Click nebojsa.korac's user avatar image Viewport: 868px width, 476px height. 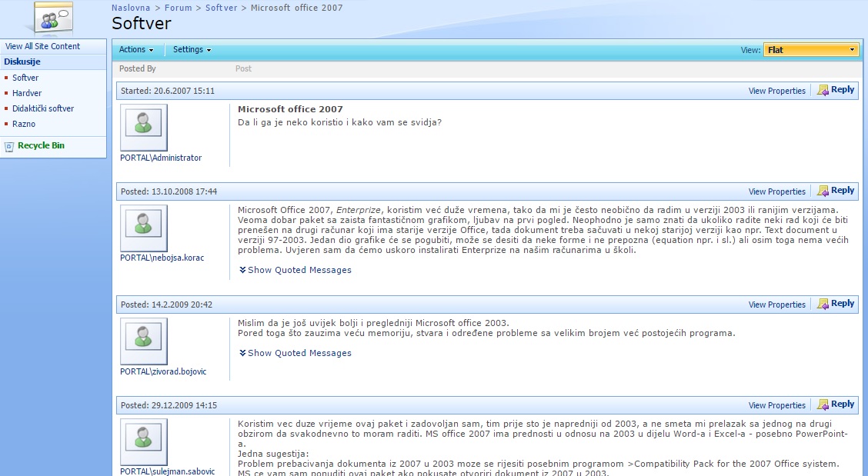click(143, 228)
